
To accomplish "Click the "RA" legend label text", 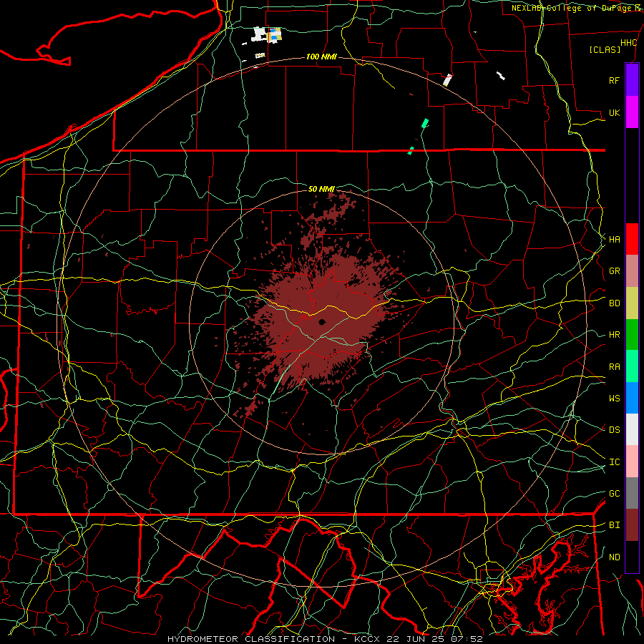I will pyautogui.click(x=614, y=367).
